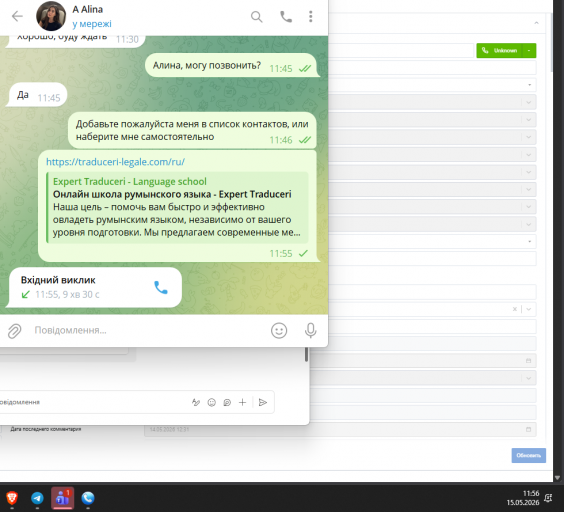The image size is (564, 512).
Task: Record a voice message with the microphone
Action: [310, 331]
